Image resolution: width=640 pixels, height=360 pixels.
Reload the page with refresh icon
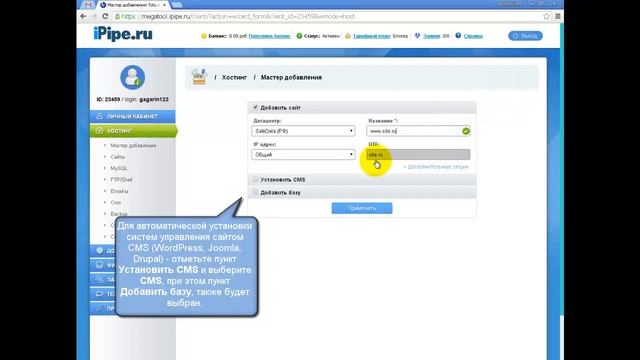point(105,16)
